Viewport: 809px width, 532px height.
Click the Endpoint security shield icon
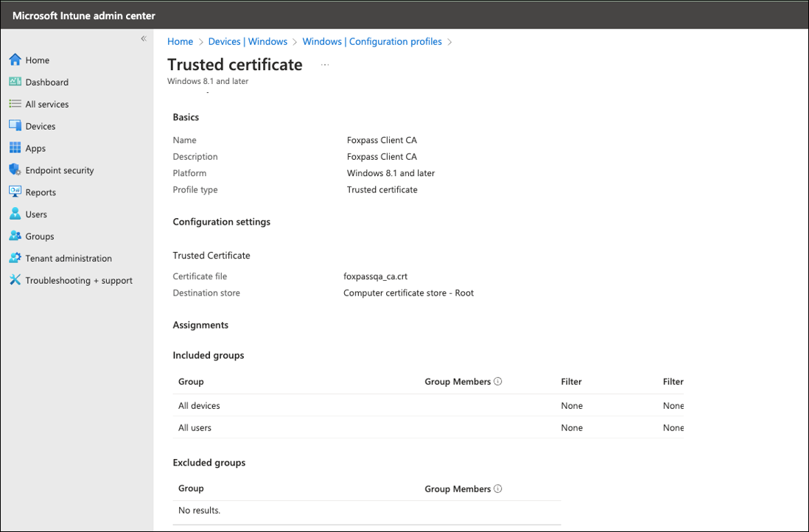(15, 170)
